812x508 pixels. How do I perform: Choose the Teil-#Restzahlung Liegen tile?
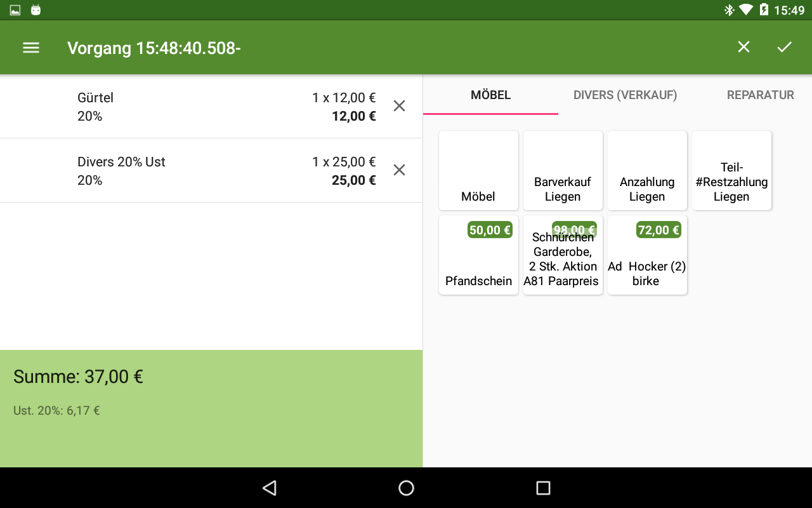click(731, 170)
